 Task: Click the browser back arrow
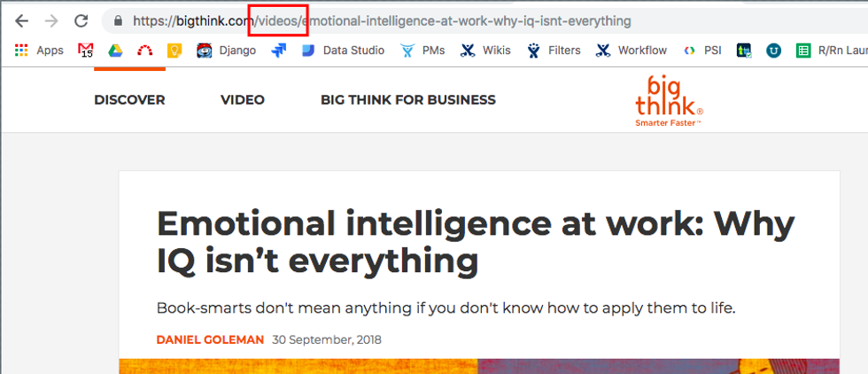[22, 20]
